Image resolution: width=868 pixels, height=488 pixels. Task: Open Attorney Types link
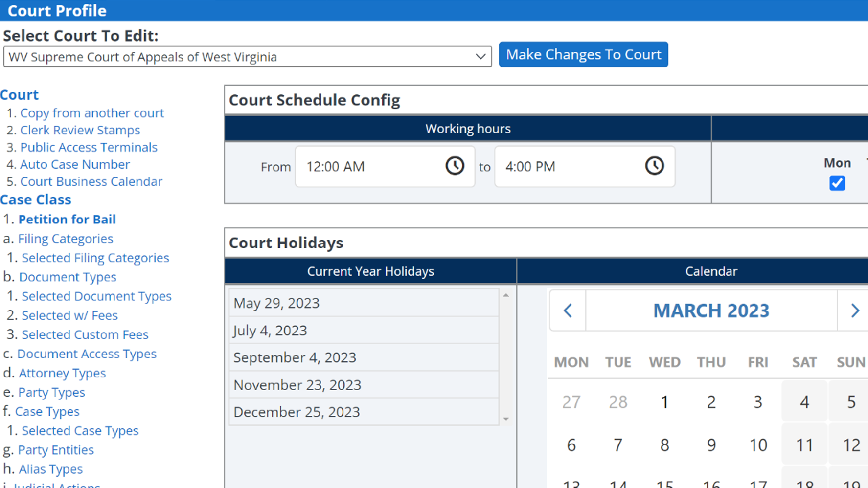(62, 373)
